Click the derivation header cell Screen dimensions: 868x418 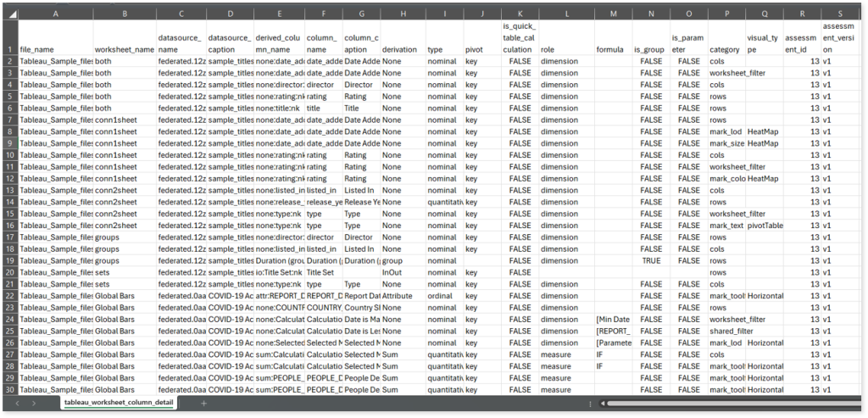tap(403, 37)
